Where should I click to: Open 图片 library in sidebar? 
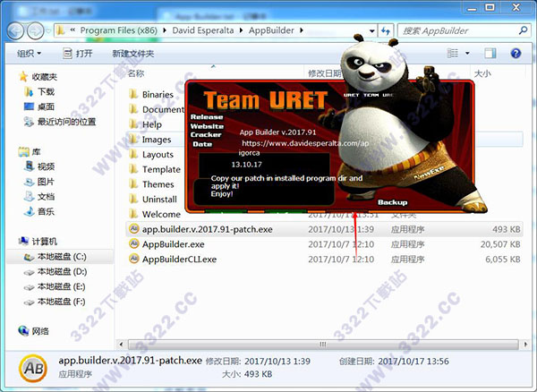[39, 182]
